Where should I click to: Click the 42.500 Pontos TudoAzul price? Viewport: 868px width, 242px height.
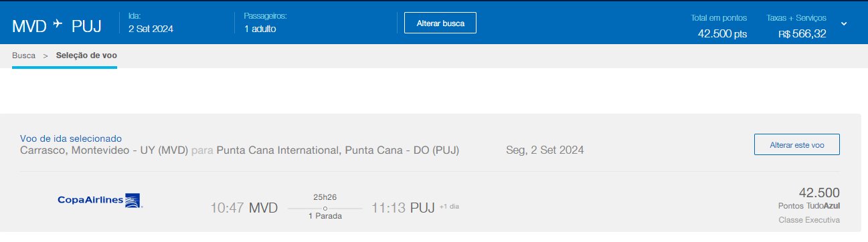(808, 199)
